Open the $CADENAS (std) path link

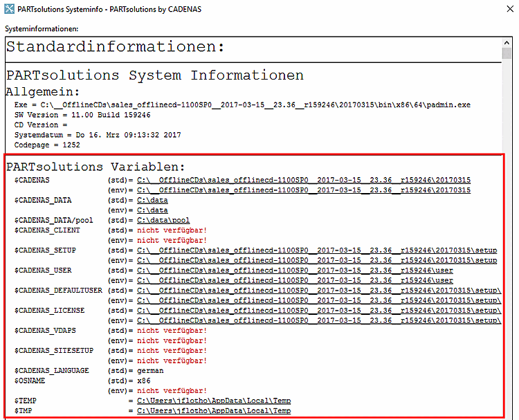[304, 180]
